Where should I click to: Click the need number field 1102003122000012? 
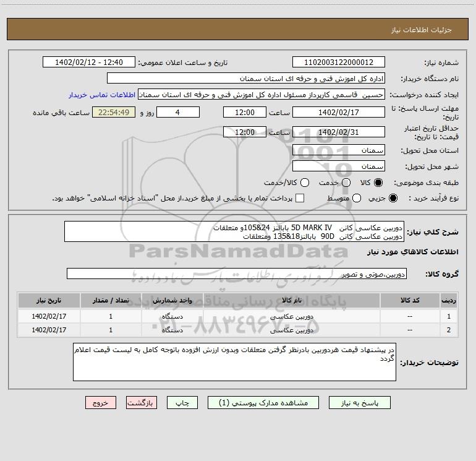(x=339, y=62)
